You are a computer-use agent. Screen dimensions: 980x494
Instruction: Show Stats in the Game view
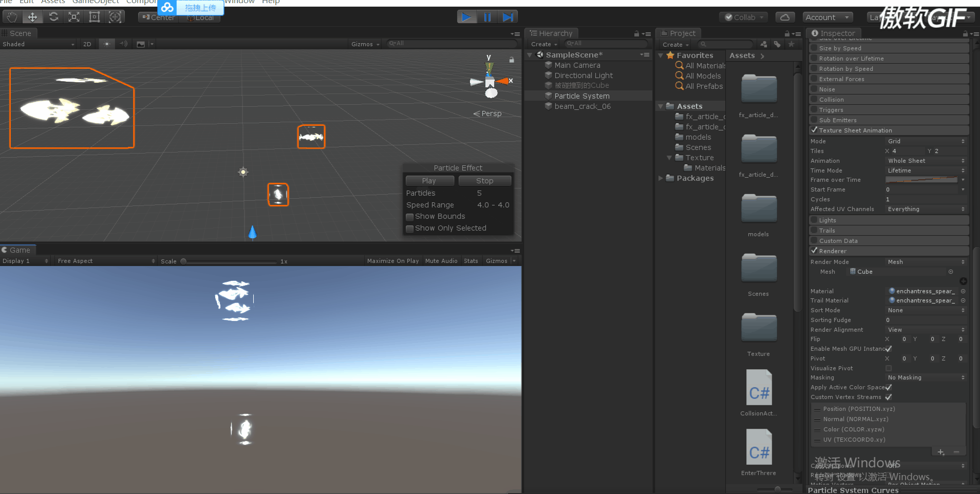pos(471,261)
